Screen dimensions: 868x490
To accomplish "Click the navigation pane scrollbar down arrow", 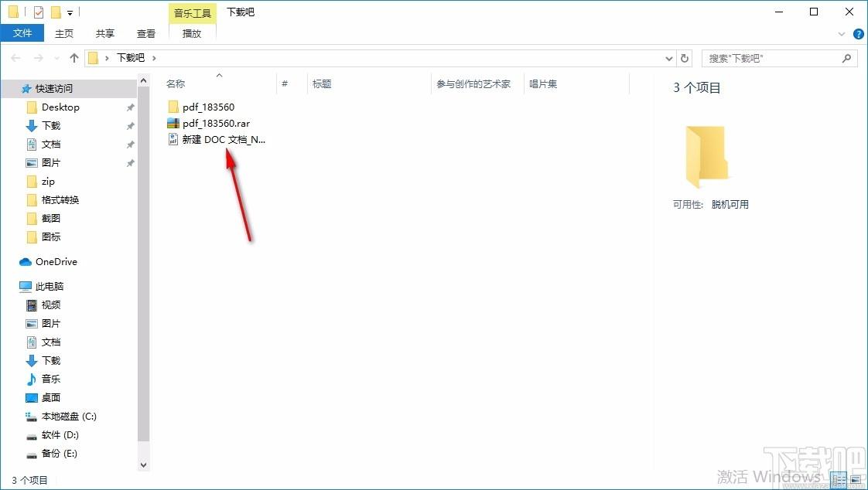I will pos(143,465).
